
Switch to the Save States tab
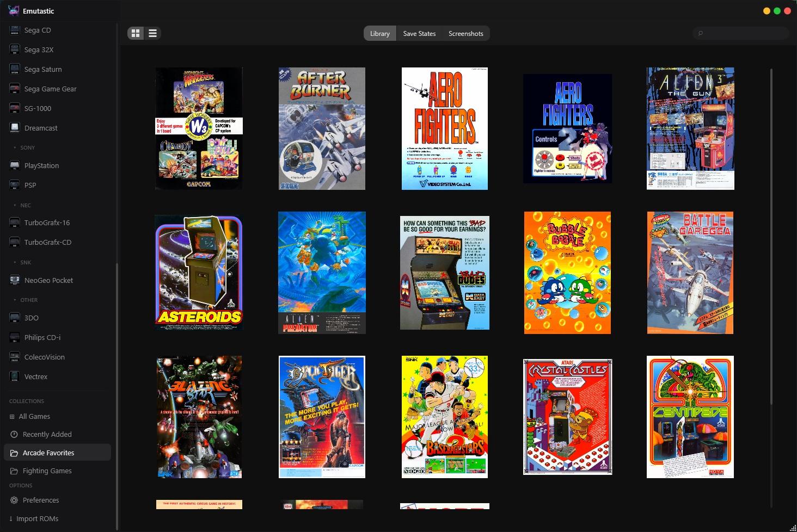(419, 33)
